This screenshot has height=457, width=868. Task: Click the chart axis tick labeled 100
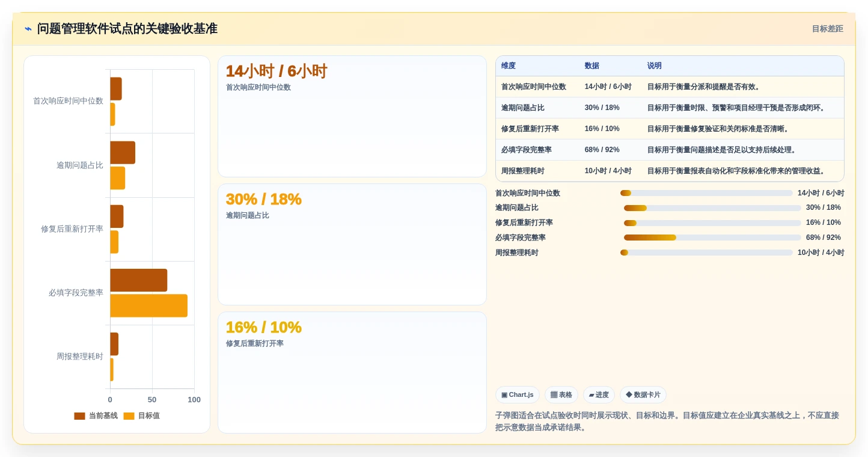click(x=194, y=400)
